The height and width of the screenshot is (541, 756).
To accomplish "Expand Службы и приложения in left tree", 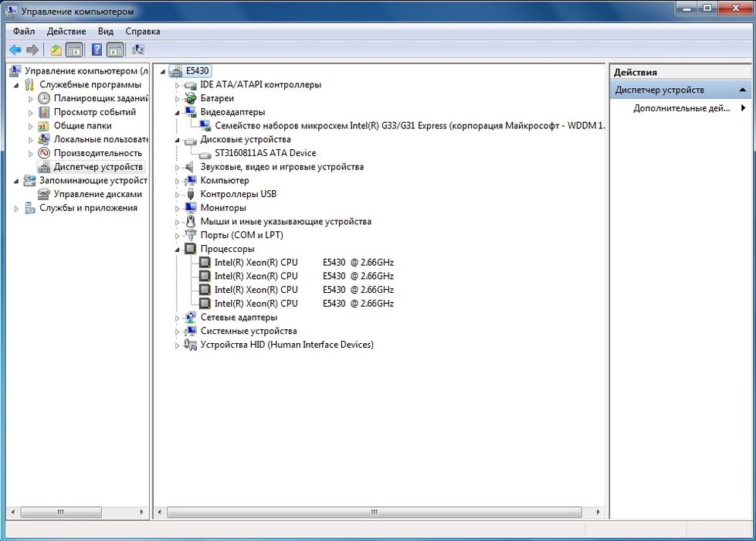I will 16,209.
